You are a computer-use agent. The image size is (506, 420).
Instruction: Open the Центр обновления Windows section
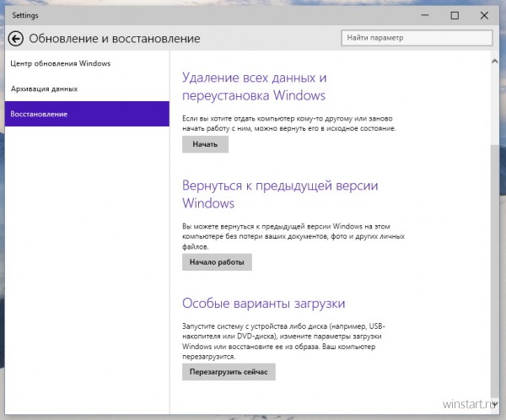(x=60, y=63)
